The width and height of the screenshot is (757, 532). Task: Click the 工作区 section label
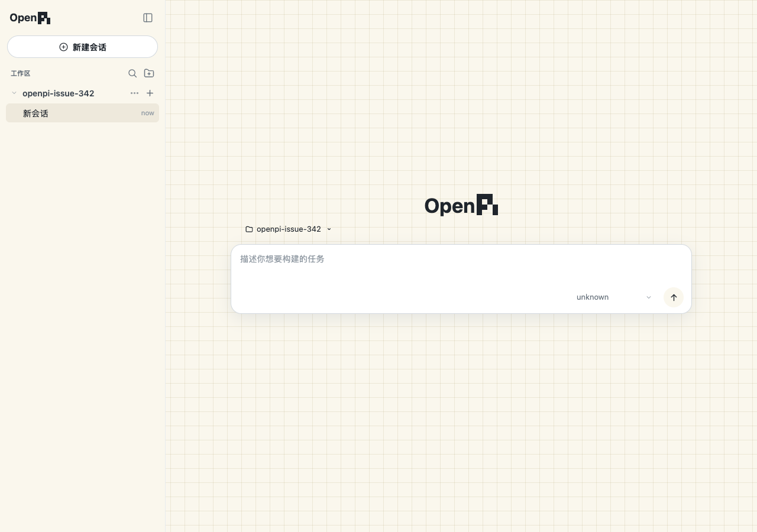(20, 73)
